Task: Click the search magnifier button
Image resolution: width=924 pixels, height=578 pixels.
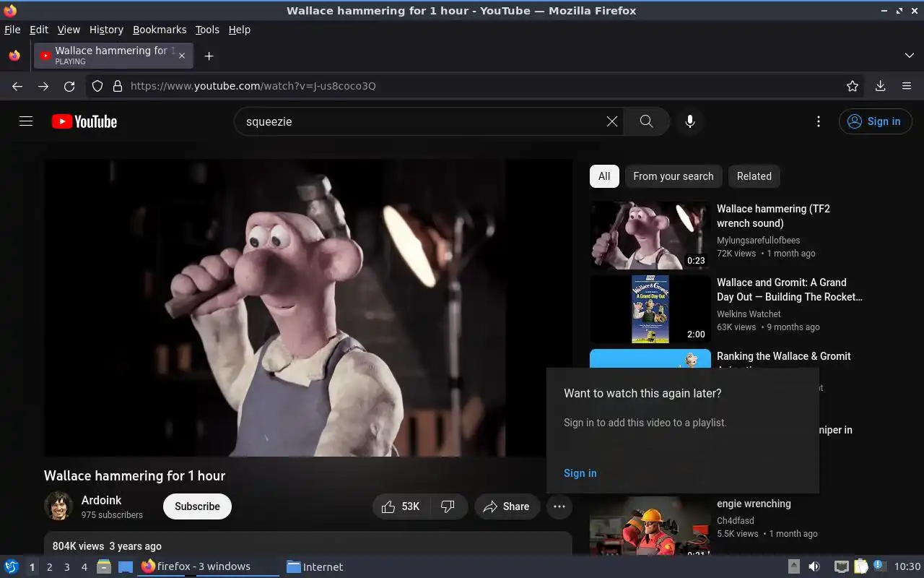Action: coord(646,121)
